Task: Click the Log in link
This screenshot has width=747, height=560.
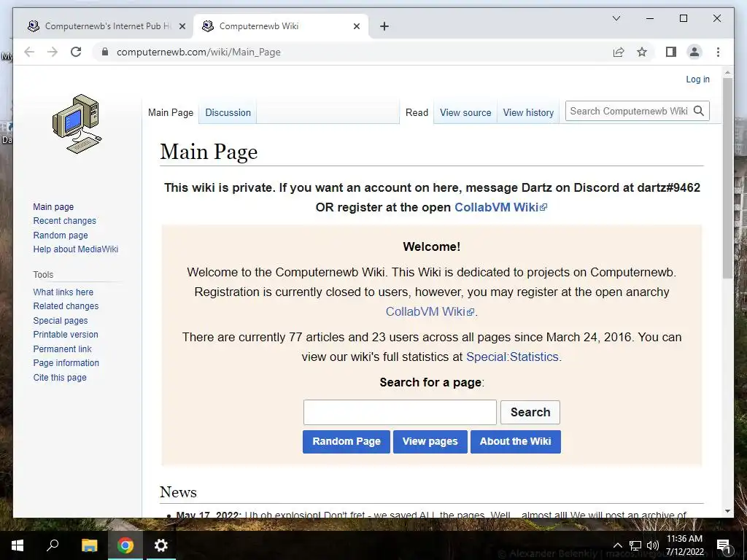Action: (697, 79)
